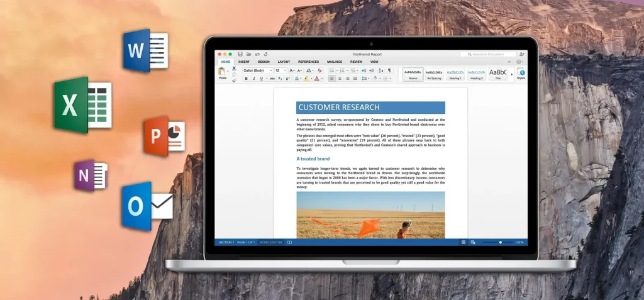Open the Calibri (Body) font dropdown
Image resolution: width=644 pixels, height=300 pixels.
coord(258,70)
